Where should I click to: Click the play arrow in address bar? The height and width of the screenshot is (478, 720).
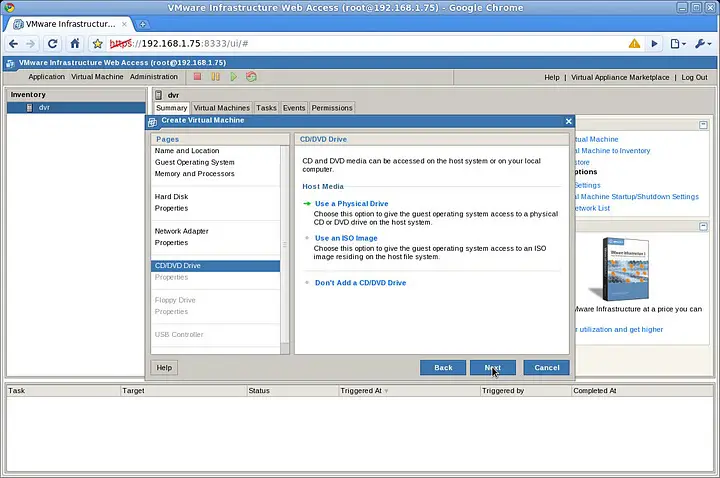(654, 44)
